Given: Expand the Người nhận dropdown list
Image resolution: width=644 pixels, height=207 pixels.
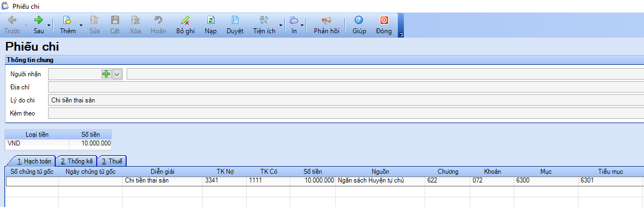Looking at the screenshot, I should point(117,74).
